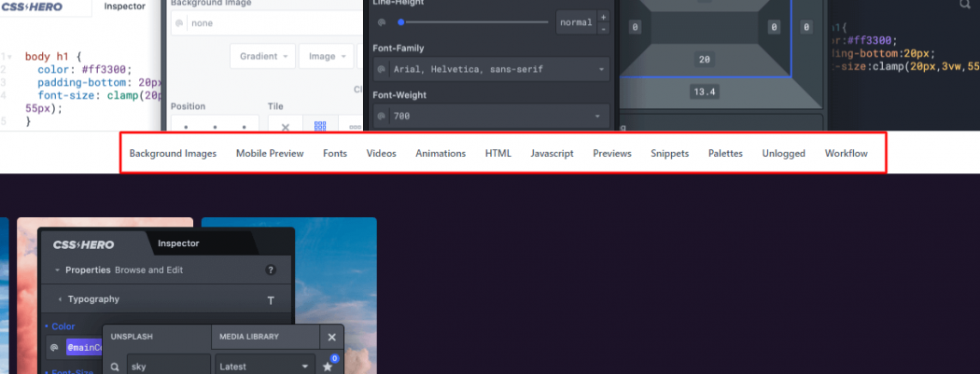Click the Inspector tab in the dark CSS Hero panel
This screenshot has width=980, height=374.
(179, 243)
